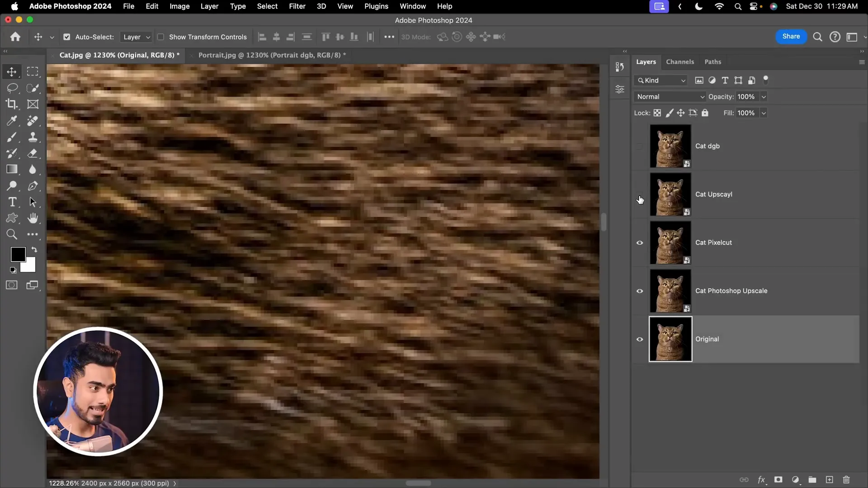The width and height of the screenshot is (868, 488).
Task: Add a layer mask icon
Action: point(778,479)
